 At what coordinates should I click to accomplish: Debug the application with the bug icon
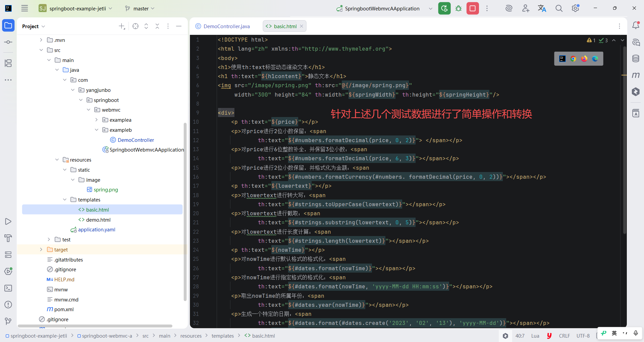click(x=459, y=8)
